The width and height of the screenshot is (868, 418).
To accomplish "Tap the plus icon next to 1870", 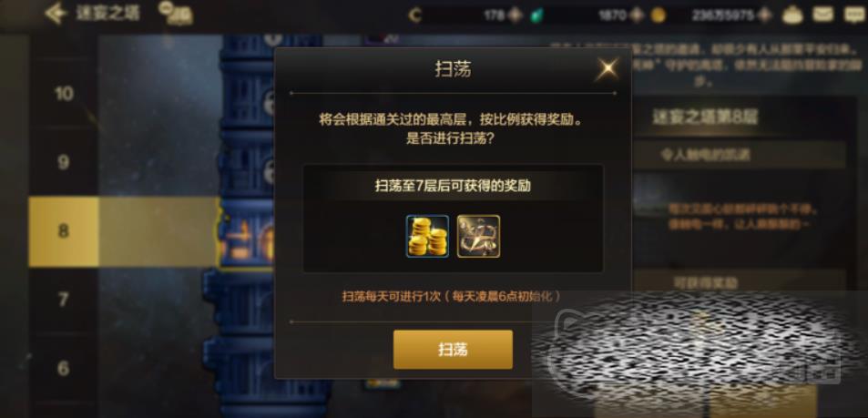I will pyautogui.click(x=638, y=15).
